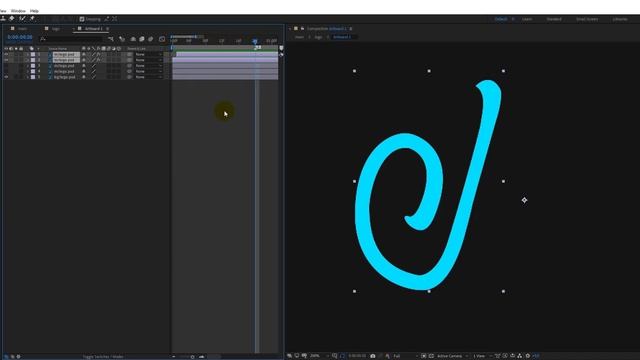
Task: Show layer 4 with its video switch
Action: [x=6, y=71]
